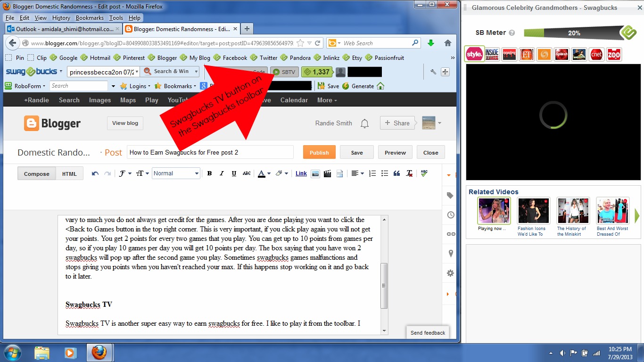Go to Firefox home page
Image resolution: width=644 pixels, height=362 pixels.
click(x=448, y=43)
